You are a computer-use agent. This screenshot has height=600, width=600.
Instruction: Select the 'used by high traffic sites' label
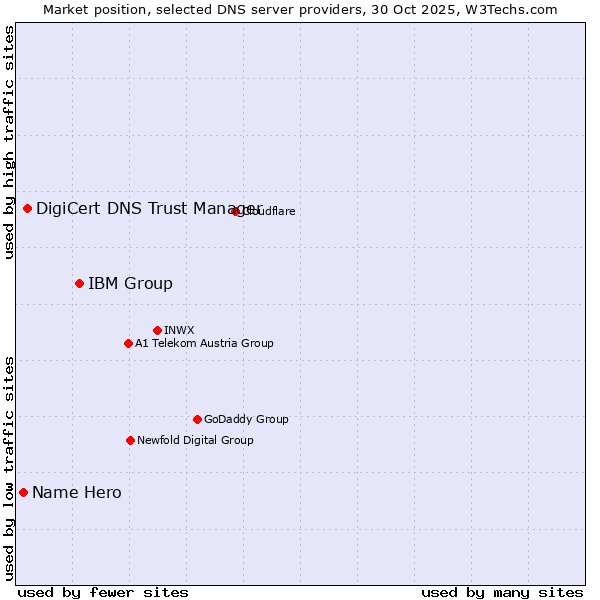(9, 142)
